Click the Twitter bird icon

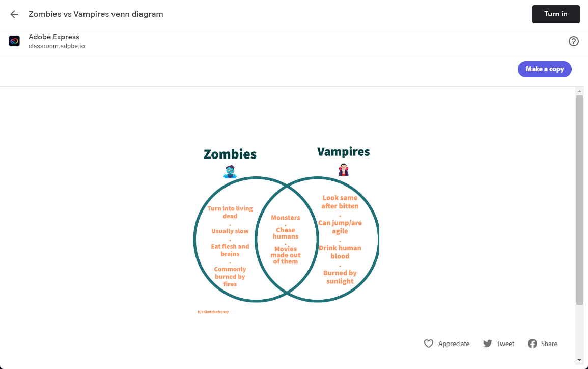click(x=488, y=344)
